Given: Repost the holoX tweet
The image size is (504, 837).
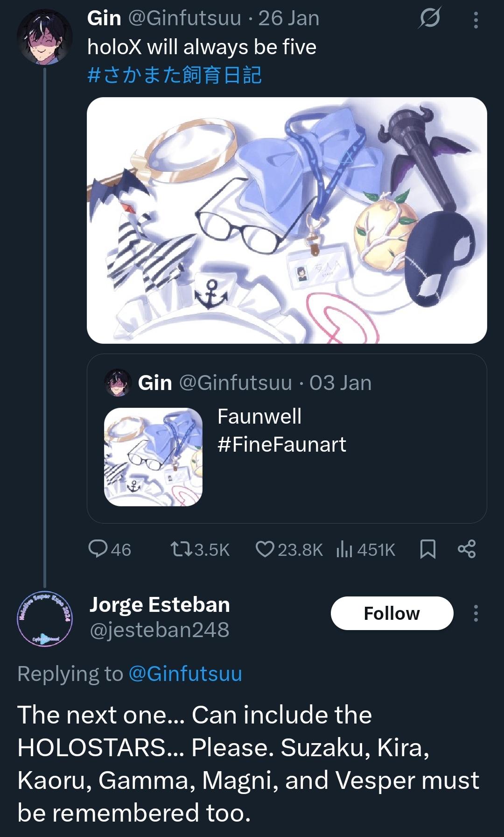Looking at the screenshot, I should coord(182,549).
